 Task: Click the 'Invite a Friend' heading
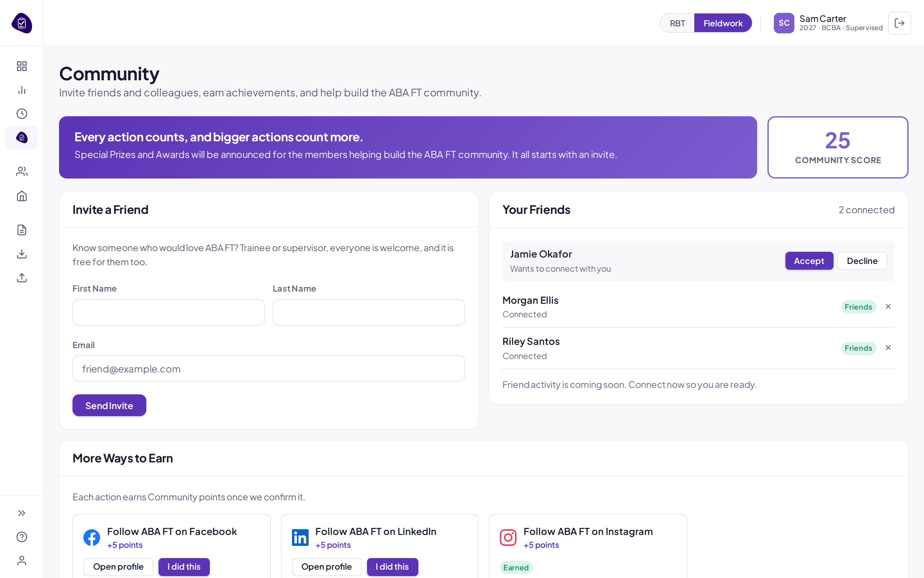click(x=110, y=209)
